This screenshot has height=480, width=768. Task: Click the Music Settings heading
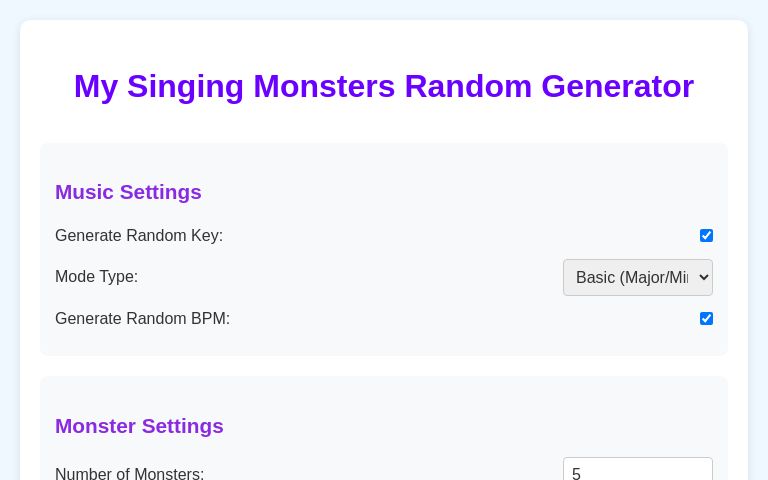click(128, 192)
